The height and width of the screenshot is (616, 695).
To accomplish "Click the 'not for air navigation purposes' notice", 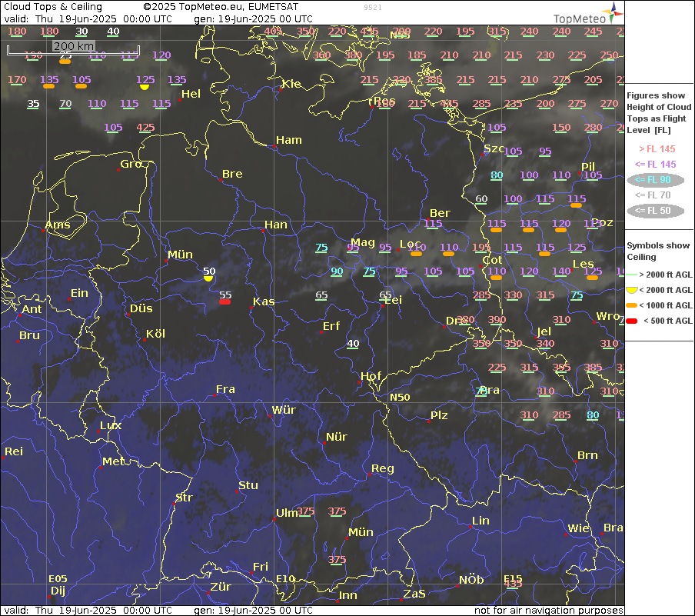I will (548, 611).
